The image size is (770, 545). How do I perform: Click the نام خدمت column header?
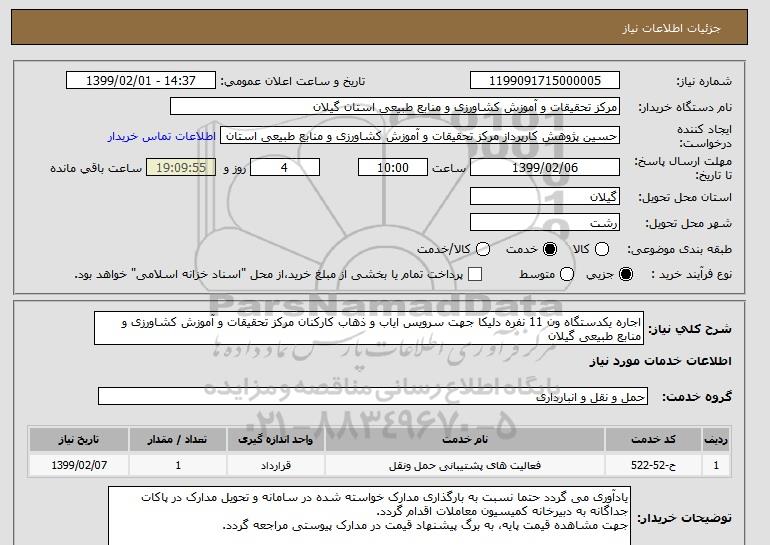465,439
